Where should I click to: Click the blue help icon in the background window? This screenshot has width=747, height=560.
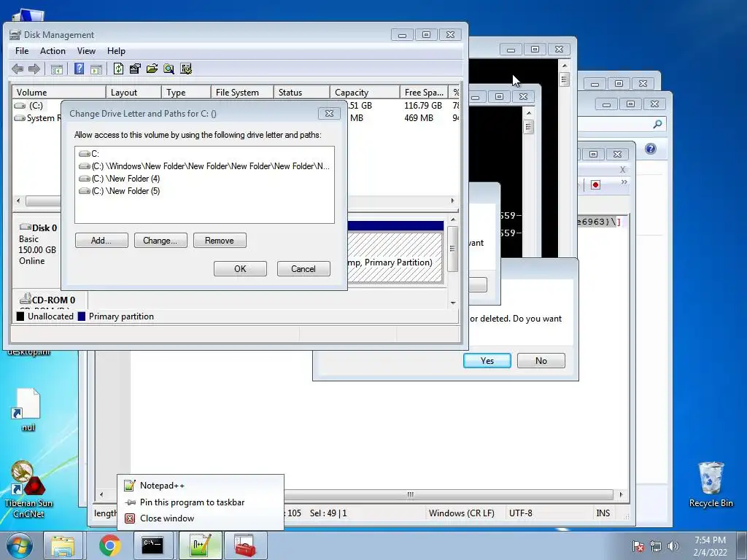coord(650,149)
